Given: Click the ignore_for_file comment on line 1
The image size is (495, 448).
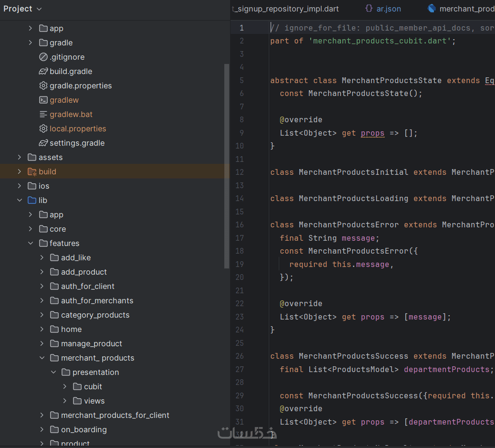Looking at the screenshot, I should [382, 28].
